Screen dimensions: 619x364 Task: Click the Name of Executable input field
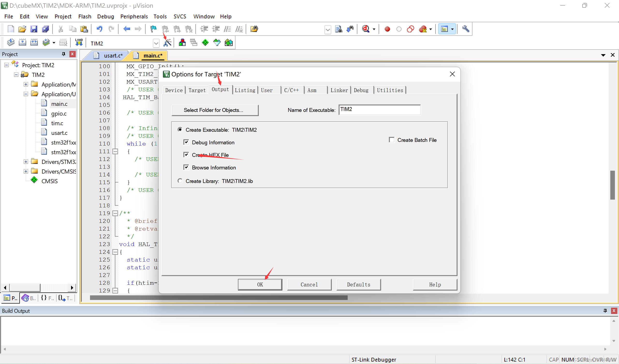379,109
